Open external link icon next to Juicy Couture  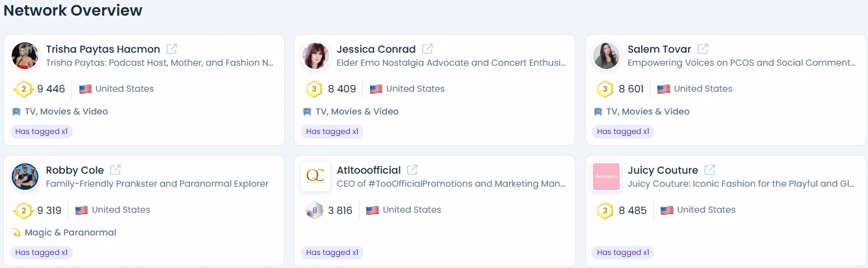(710, 170)
